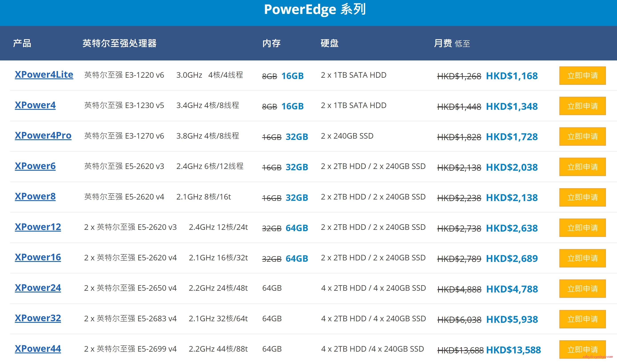Open the XPower4 product link
Screen dimensions: 617x364
point(35,105)
